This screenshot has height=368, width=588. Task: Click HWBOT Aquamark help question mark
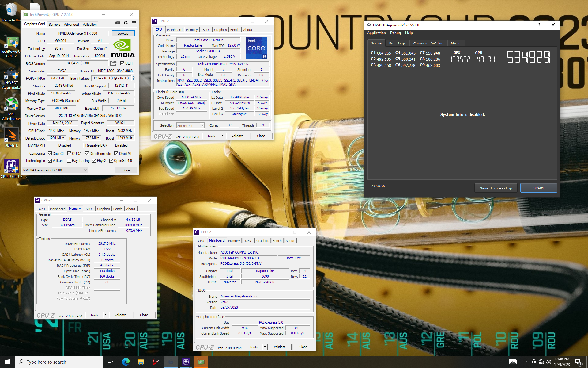(x=539, y=25)
